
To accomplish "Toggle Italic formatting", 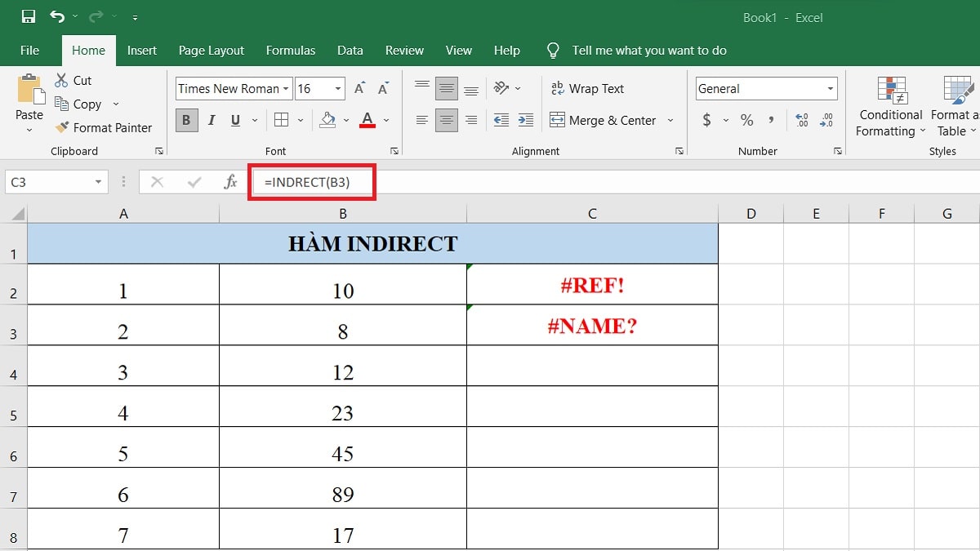I will click(x=212, y=120).
